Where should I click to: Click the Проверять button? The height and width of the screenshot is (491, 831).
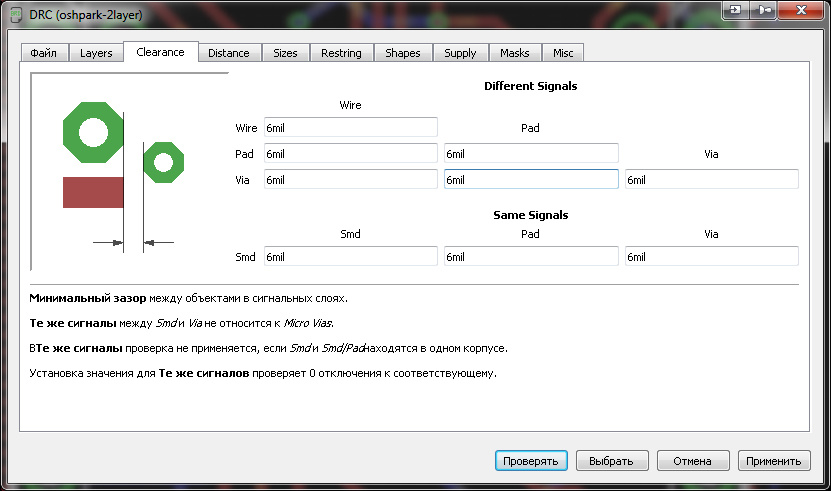coord(531,461)
